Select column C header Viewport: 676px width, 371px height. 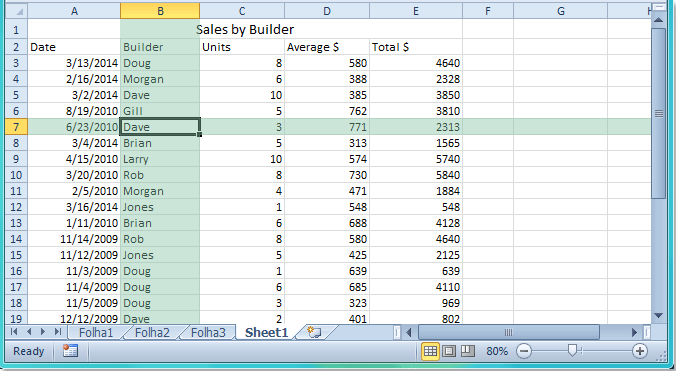coord(242,11)
